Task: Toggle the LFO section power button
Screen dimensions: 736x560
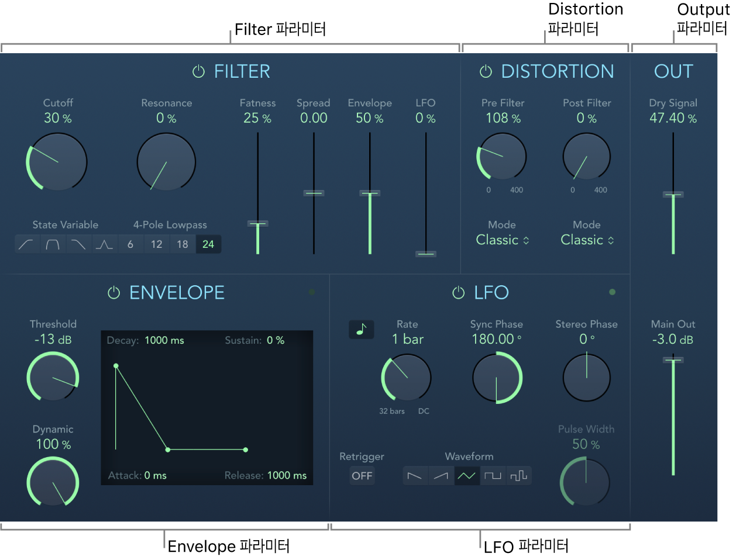Action: point(459,292)
